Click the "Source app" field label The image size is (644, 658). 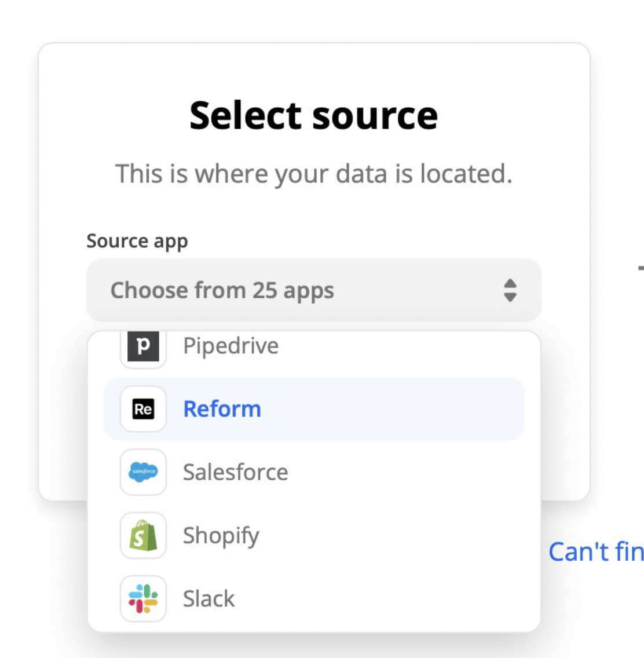point(137,242)
